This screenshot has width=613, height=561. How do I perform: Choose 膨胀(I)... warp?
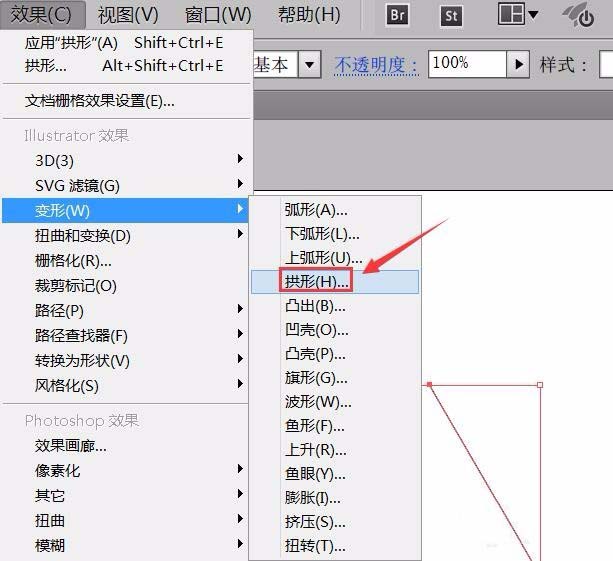click(x=335, y=498)
